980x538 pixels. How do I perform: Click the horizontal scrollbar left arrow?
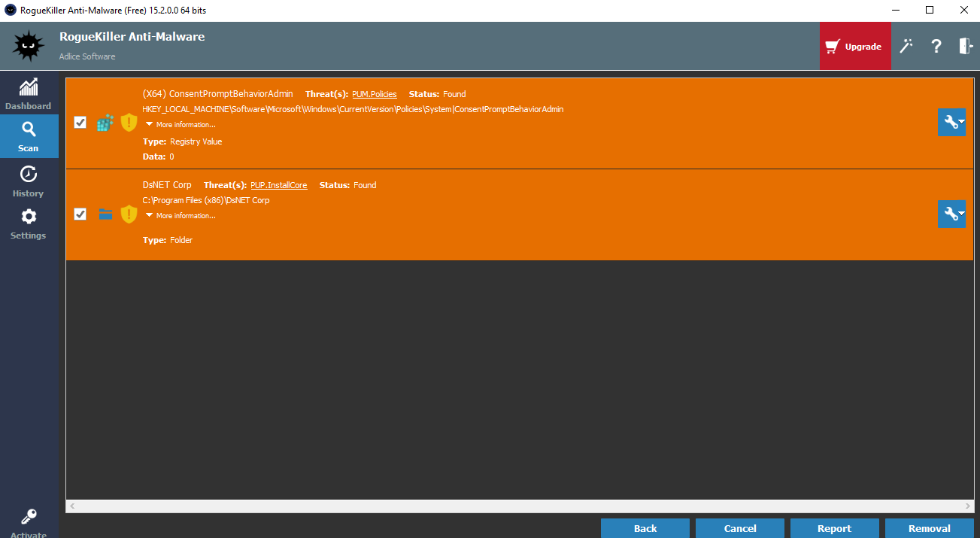coord(72,506)
